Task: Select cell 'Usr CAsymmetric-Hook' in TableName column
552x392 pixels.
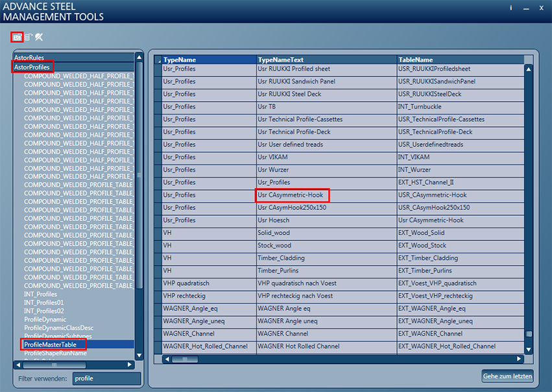Action: (x=461, y=220)
